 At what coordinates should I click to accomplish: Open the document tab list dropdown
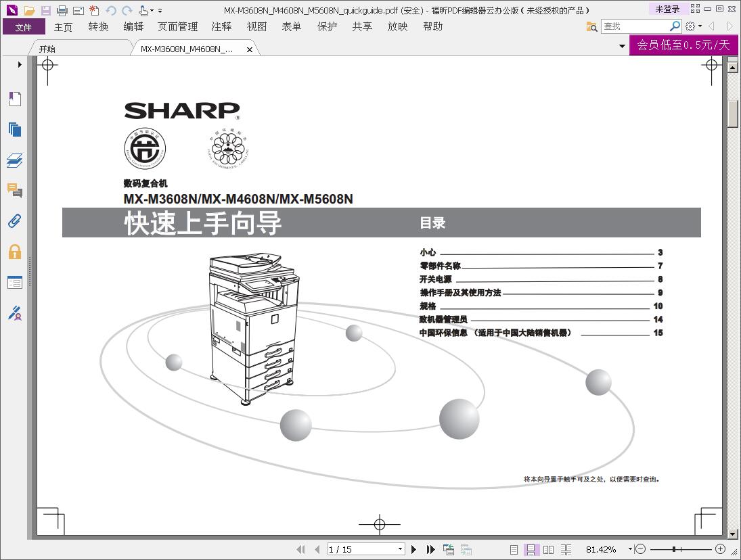[622, 46]
